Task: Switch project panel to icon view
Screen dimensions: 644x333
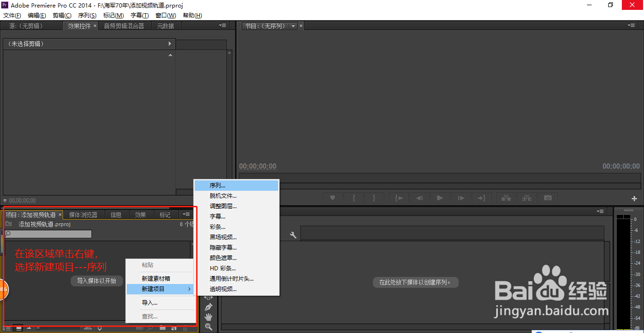Action: 18,328
